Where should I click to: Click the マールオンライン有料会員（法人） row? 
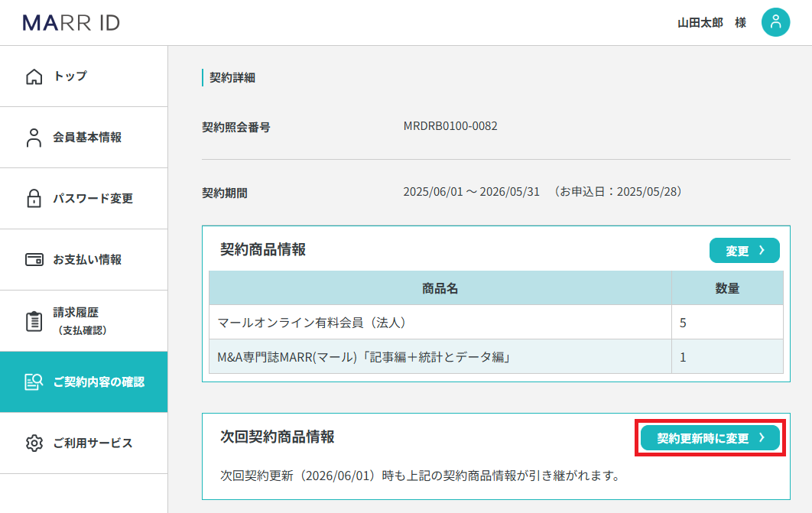496,323
